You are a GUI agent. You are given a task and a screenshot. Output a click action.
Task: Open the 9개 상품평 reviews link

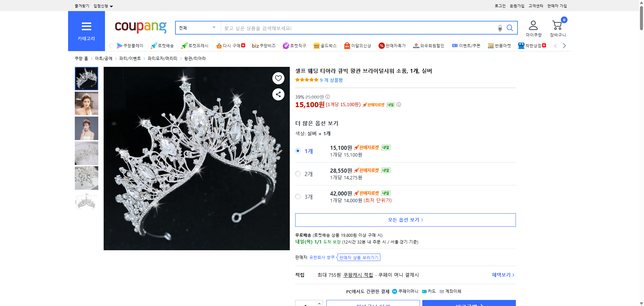click(331, 80)
